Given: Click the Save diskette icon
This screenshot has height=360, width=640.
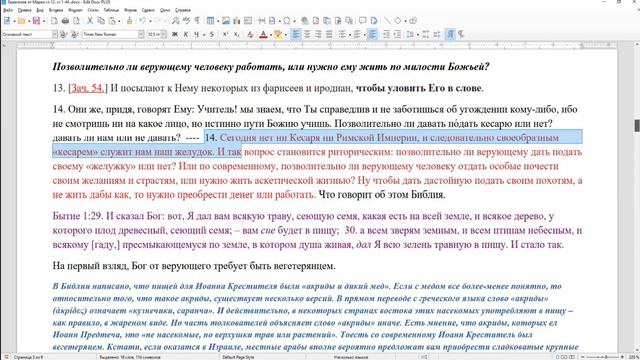Looking at the screenshot, I should point(36,21).
